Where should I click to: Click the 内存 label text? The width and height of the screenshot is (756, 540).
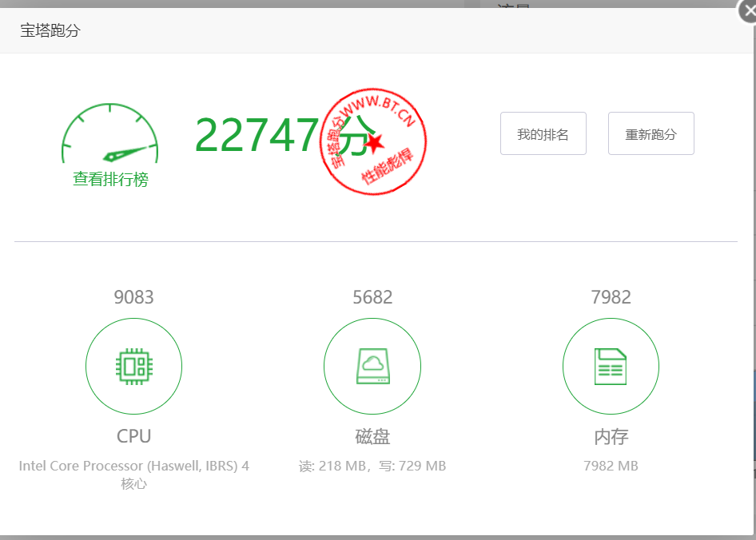click(611, 437)
